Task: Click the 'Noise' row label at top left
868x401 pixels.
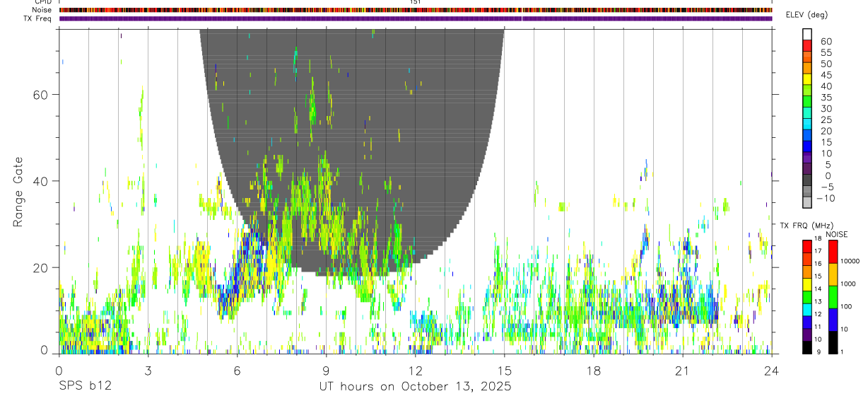Action: 42,10
